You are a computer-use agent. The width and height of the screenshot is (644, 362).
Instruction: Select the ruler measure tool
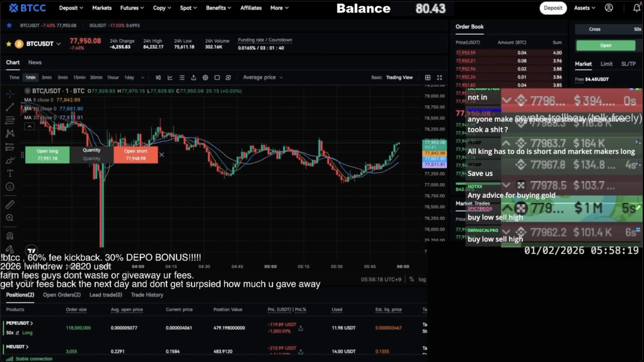(x=10, y=204)
